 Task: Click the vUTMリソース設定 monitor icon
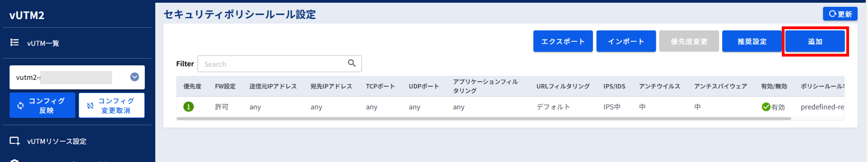pos(14,141)
